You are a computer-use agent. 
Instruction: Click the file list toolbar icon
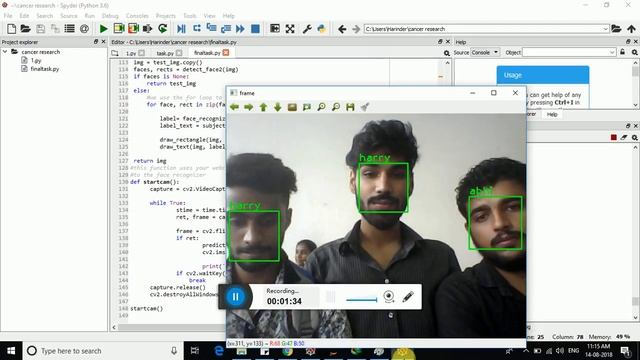[69, 29]
